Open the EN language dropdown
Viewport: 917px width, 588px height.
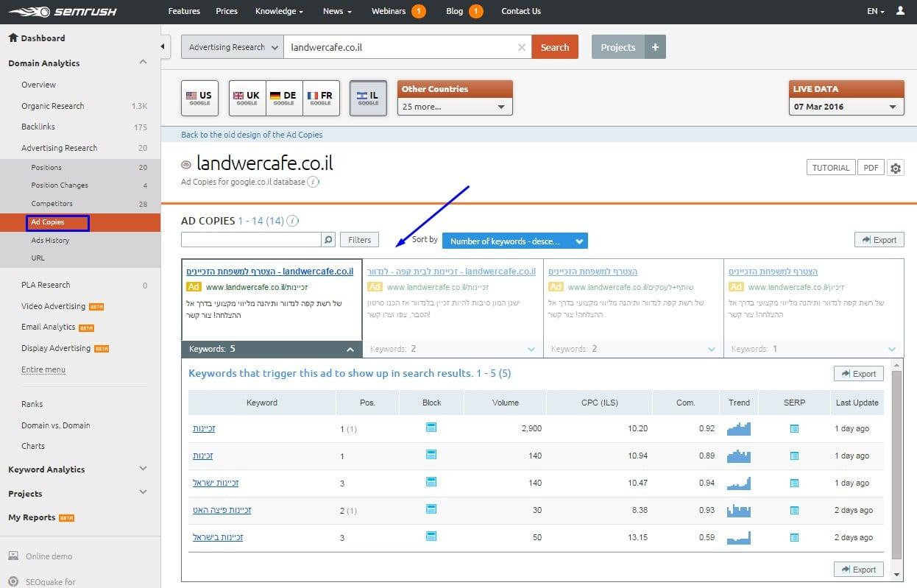pyautogui.click(x=875, y=11)
